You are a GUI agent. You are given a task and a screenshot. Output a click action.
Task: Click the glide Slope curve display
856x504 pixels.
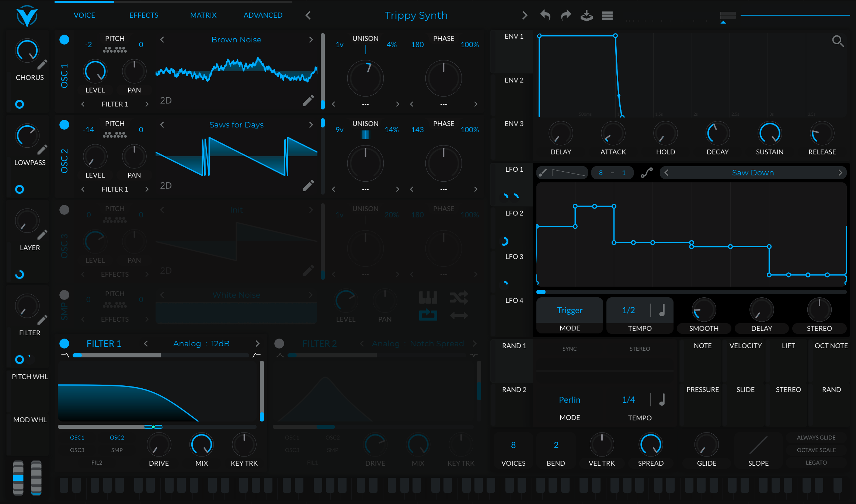coord(758,445)
